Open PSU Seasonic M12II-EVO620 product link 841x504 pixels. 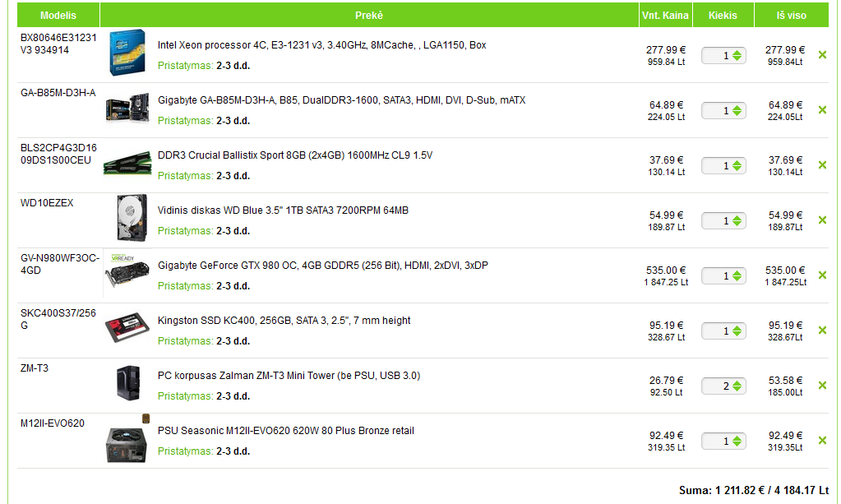tap(286, 431)
